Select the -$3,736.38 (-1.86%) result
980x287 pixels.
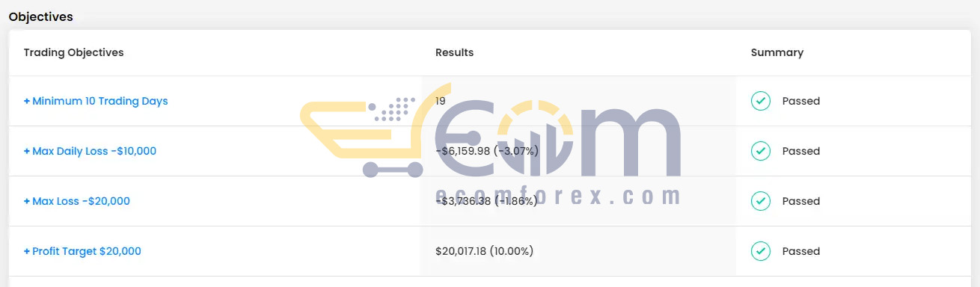pyautogui.click(x=486, y=201)
